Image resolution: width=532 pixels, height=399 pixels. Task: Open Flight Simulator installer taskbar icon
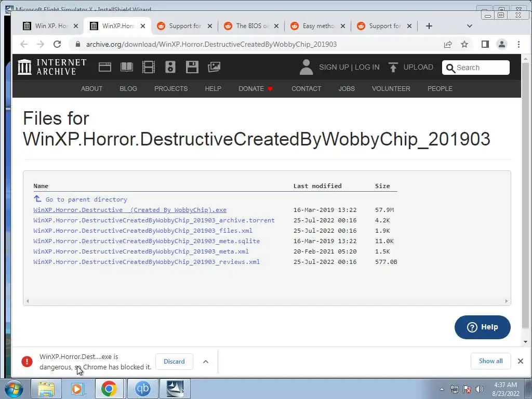click(175, 389)
